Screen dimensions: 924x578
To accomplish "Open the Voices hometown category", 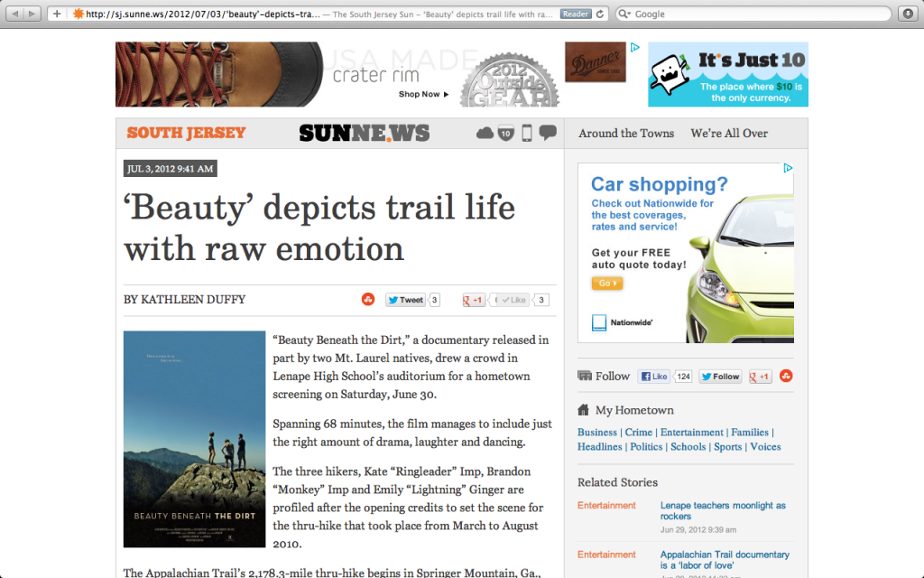I will tap(765, 446).
